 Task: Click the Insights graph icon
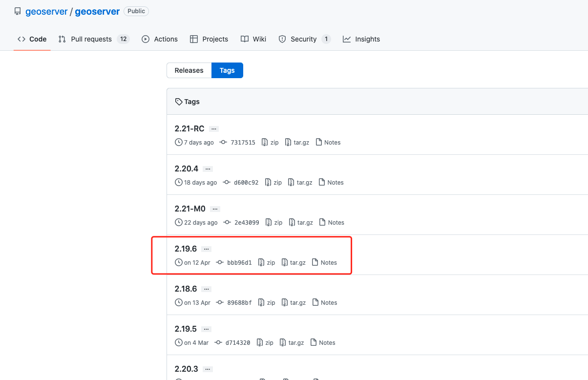(347, 39)
